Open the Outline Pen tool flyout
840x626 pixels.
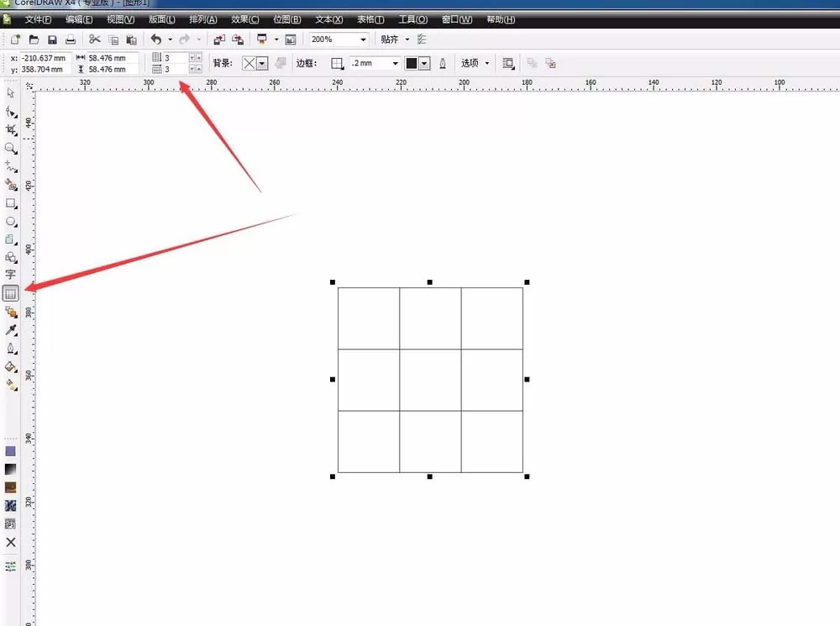click(11, 349)
